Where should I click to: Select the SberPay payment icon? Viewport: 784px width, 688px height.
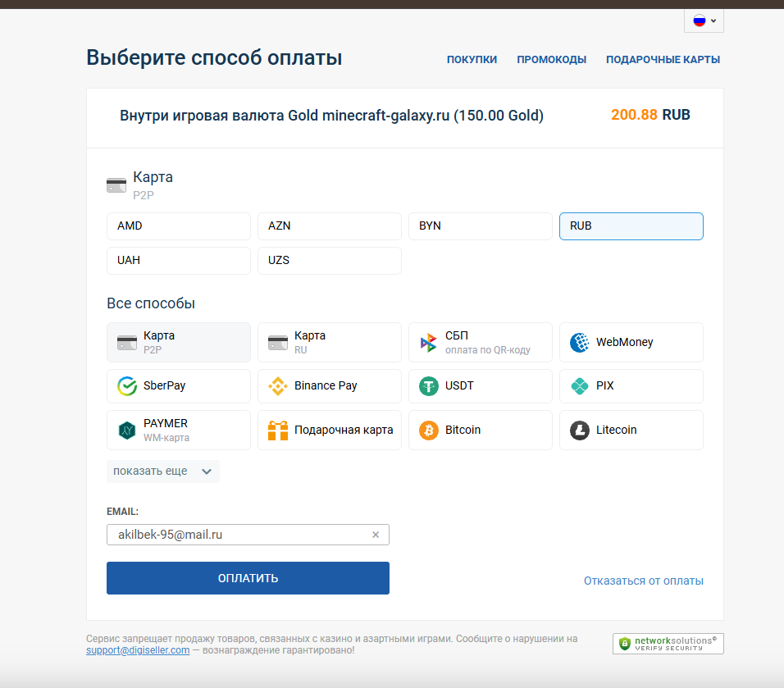(x=127, y=386)
